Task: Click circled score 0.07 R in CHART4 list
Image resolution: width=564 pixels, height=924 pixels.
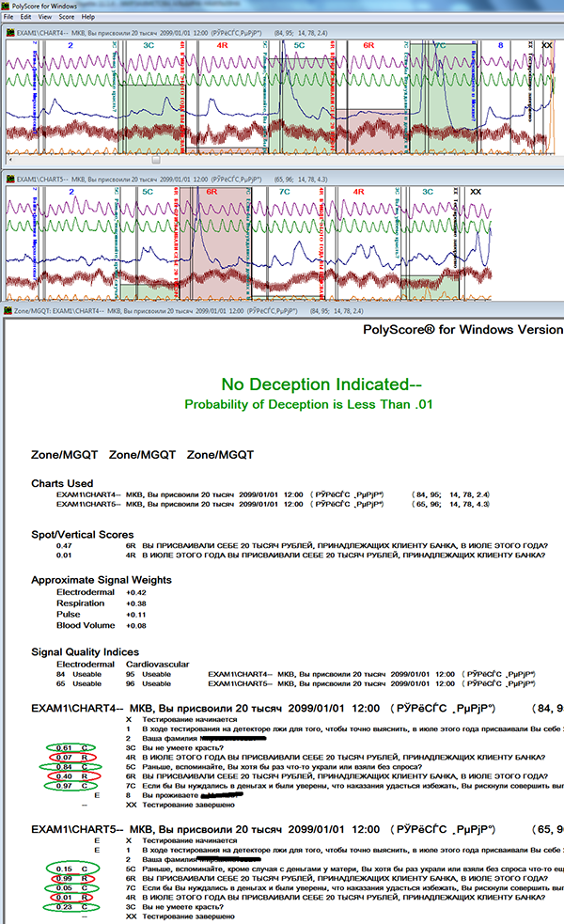Action: pyautogui.click(x=71, y=758)
